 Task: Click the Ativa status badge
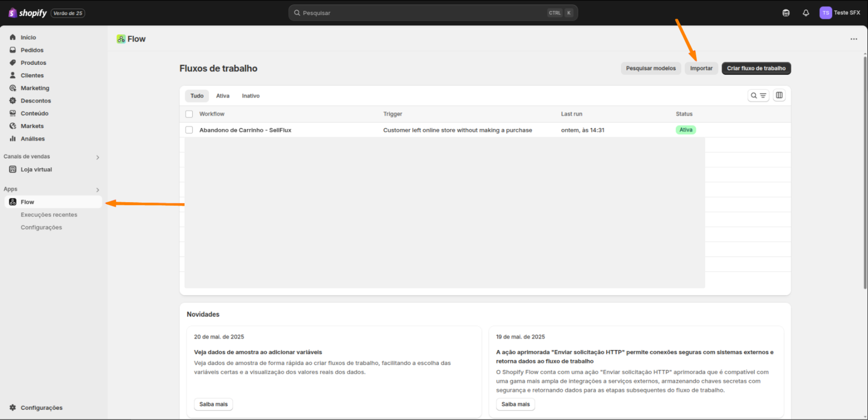click(686, 130)
